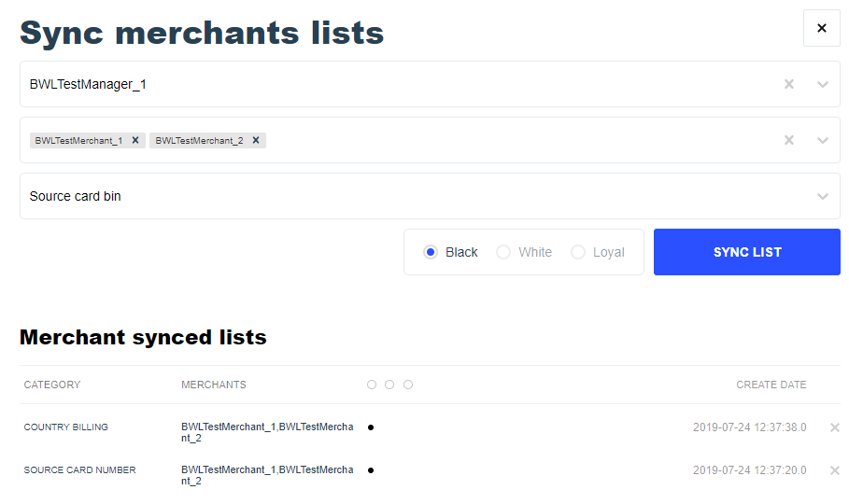The height and width of the screenshot is (504, 849).
Task: Click the black dot in COUNTRY BILLING row
Action: tap(371, 427)
